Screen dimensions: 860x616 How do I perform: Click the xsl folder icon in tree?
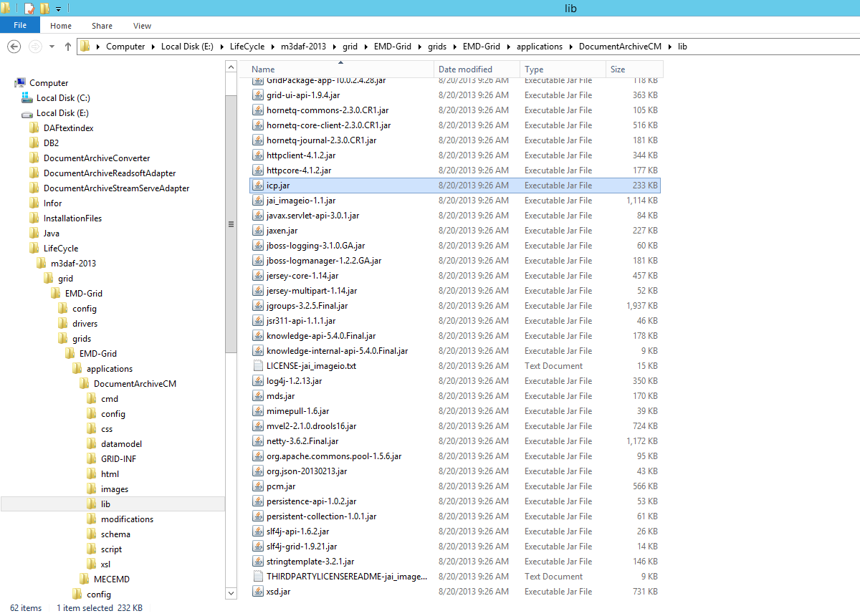[x=91, y=564]
